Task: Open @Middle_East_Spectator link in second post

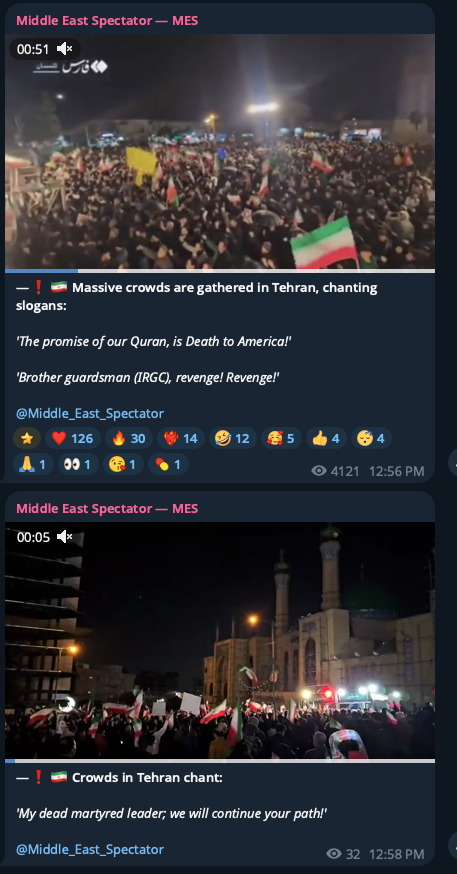Action: [90, 849]
